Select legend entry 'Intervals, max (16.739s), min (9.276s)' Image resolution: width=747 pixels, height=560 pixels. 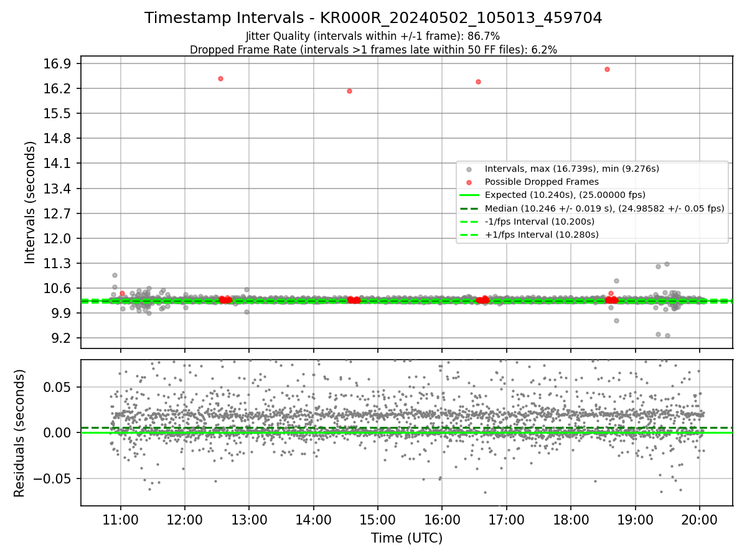pyautogui.click(x=571, y=169)
